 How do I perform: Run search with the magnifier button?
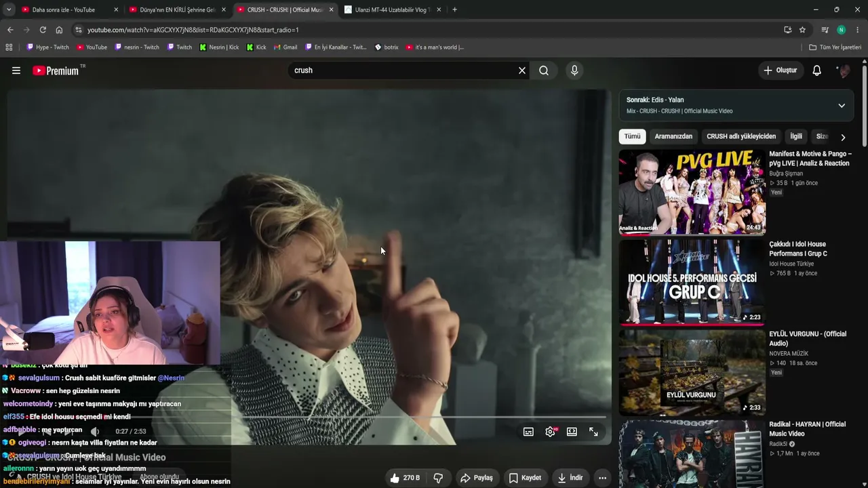pos(544,70)
